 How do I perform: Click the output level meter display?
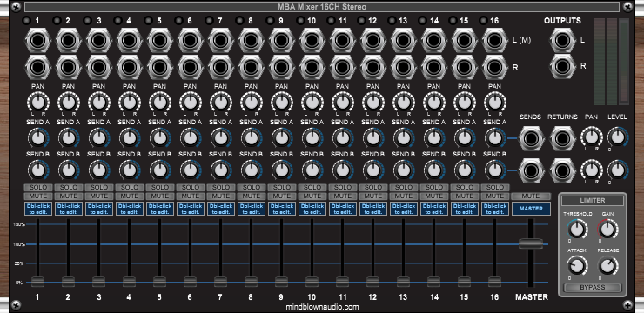(x=612, y=61)
